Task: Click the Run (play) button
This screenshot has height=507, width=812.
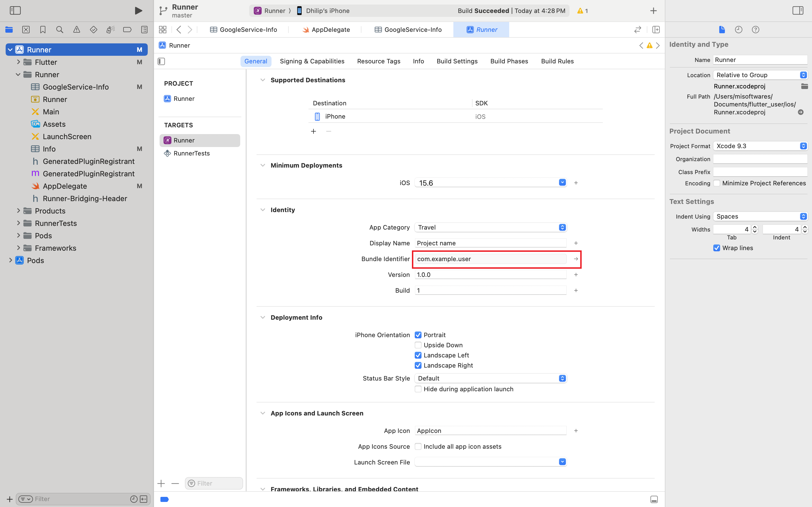Action: [138, 11]
